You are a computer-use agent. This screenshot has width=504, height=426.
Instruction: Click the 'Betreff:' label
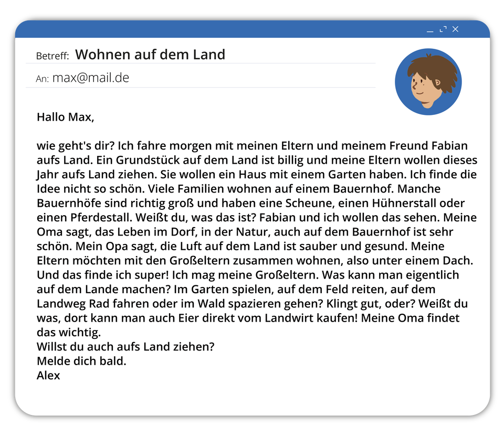(52, 56)
